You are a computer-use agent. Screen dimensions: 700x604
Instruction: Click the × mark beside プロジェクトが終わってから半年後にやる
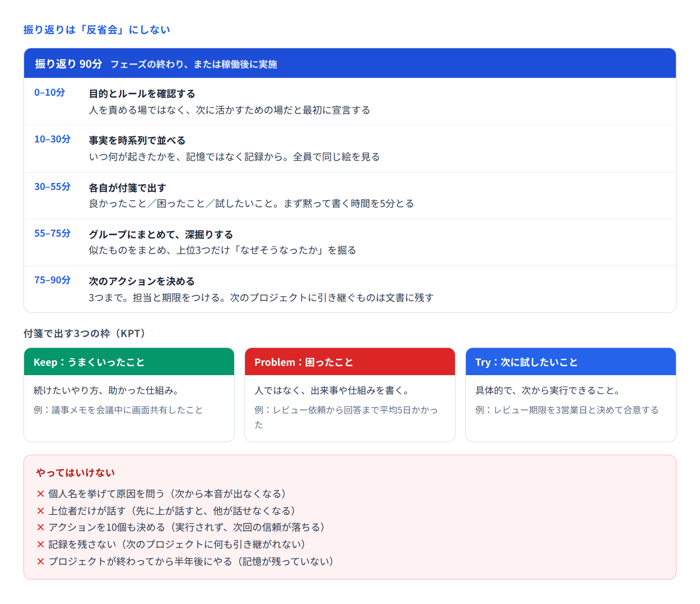click(x=40, y=562)
